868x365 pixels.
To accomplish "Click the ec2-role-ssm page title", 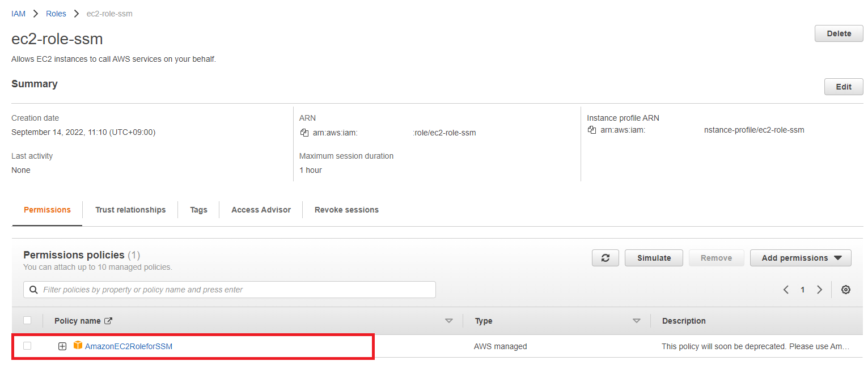I will click(x=57, y=39).
